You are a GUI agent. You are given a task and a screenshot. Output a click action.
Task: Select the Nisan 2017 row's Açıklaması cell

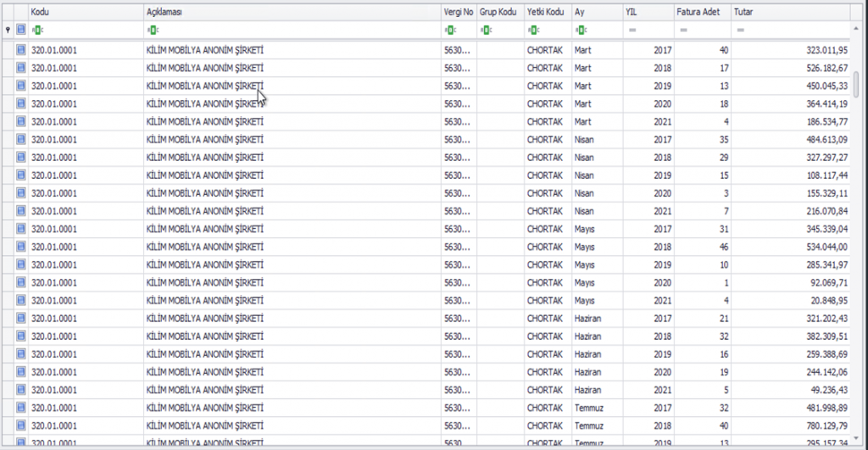tap(292, 140)
